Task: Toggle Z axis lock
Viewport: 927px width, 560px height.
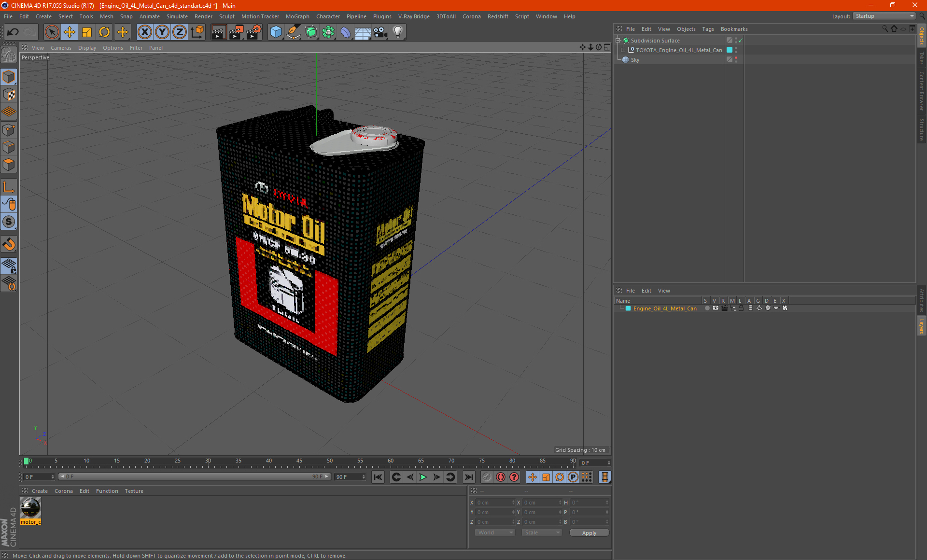Action: point(180,32)
